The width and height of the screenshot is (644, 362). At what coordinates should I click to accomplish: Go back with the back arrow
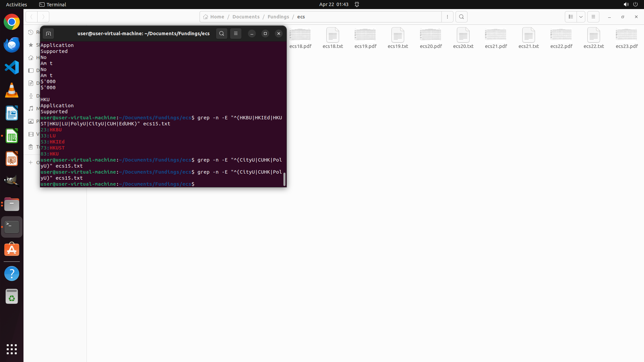coord(32,17)
